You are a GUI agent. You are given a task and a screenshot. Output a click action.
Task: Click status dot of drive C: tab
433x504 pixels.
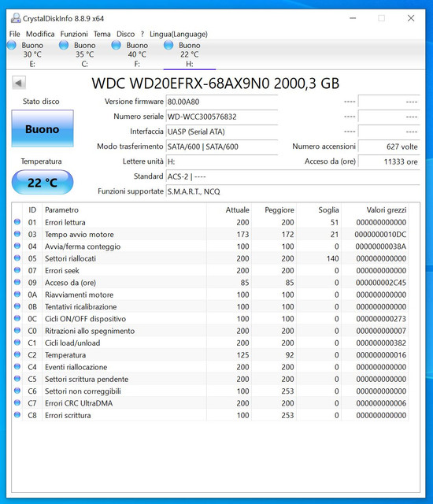pyautogui.click(x=64, y=45)
